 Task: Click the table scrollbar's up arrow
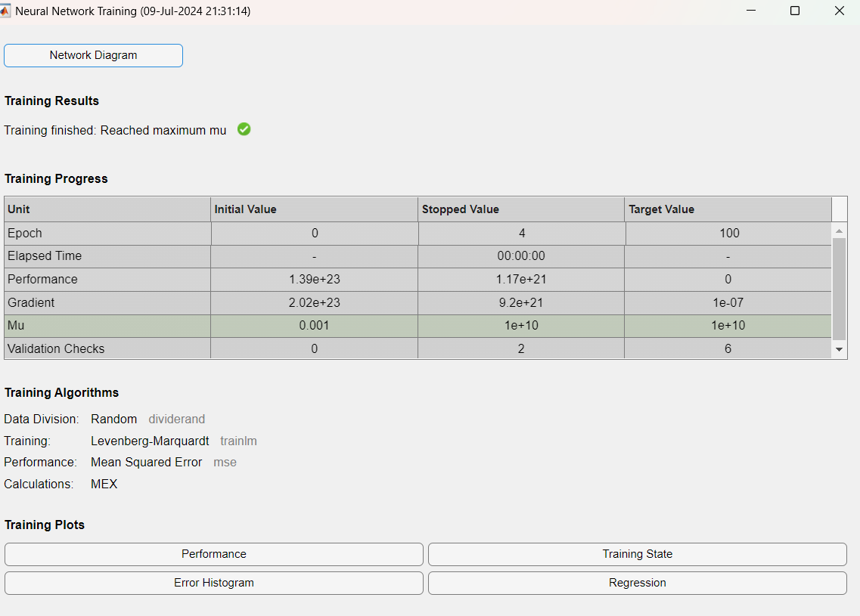[x=839, y=231]
